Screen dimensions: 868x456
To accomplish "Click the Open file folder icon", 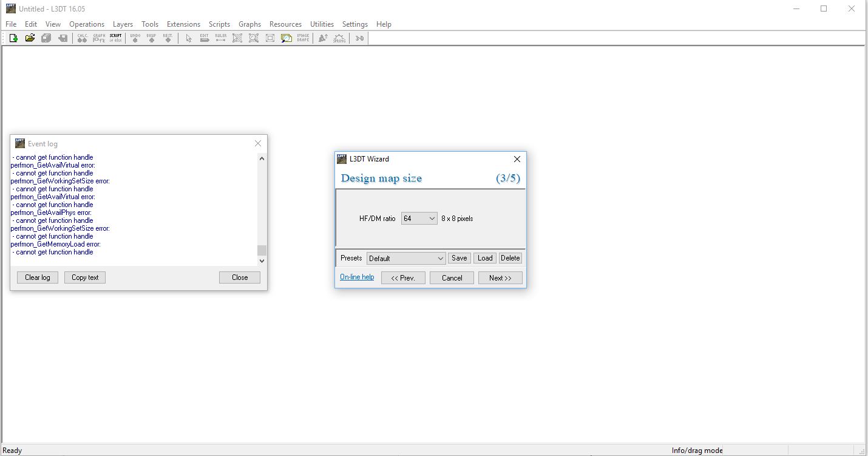I will 30,38.
